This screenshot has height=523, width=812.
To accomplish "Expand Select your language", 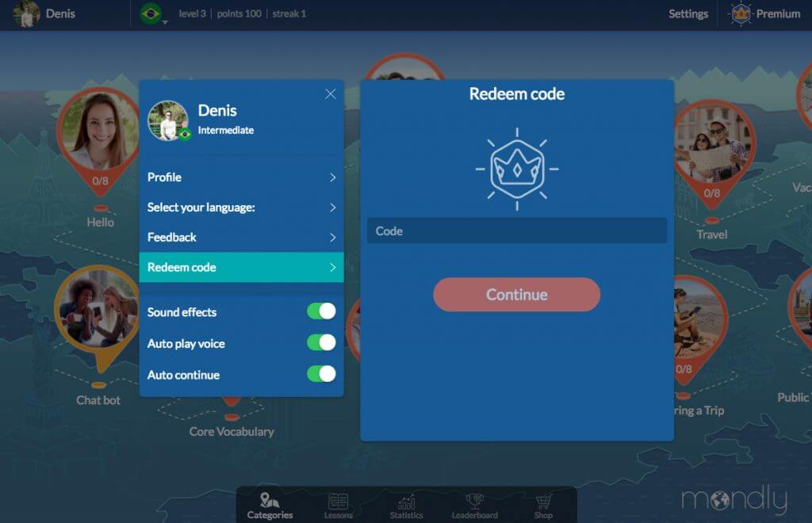I will tap(241, 207).
